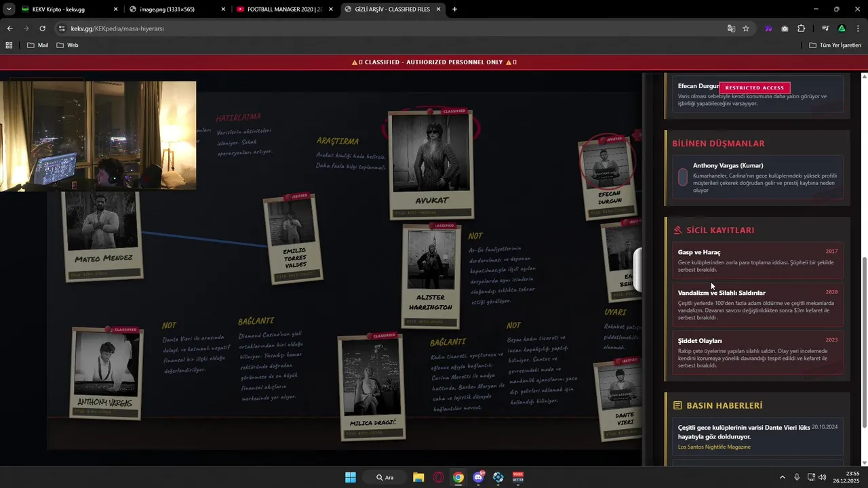Close the FOOTBALL MANAGER 2020 tab
Screen dimensions: 868x488
330,9
